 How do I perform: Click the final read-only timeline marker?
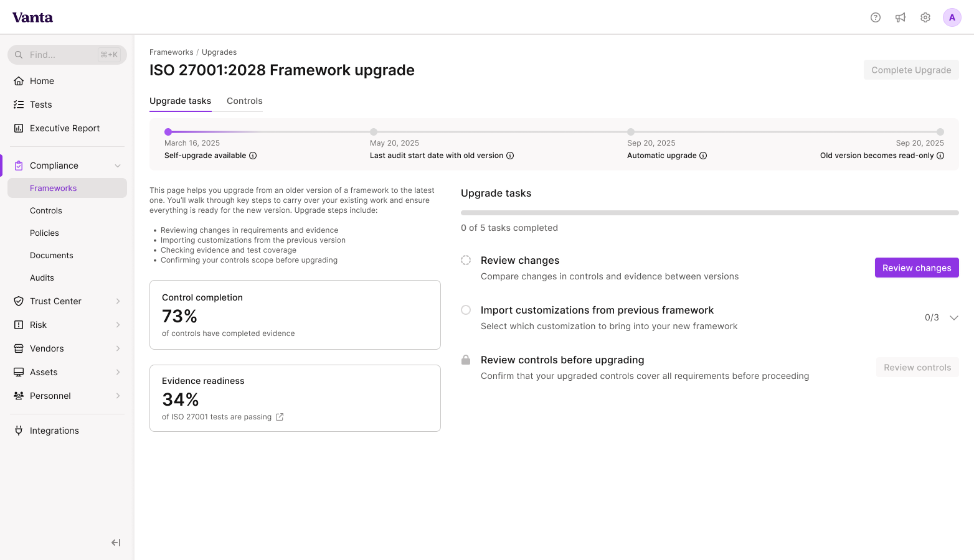(x=940, y=132)
